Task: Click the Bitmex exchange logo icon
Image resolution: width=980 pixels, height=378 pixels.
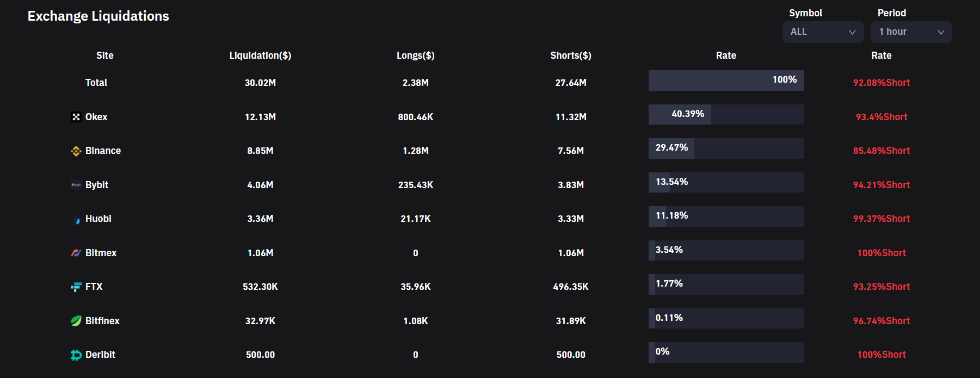Action: (x=76, y=253)
